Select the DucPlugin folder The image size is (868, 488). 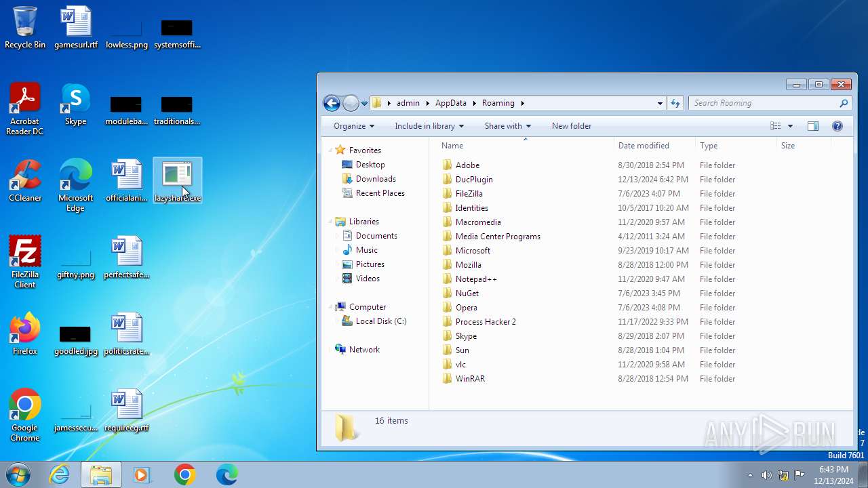coord(474,180)
